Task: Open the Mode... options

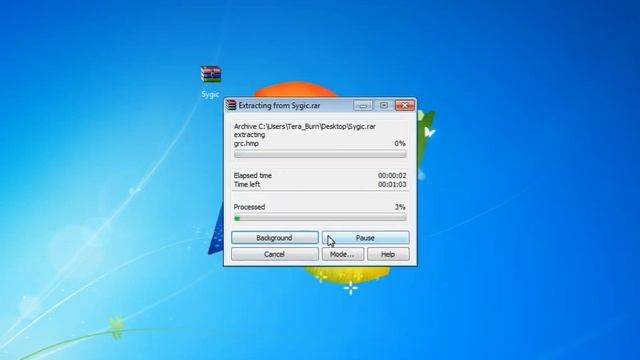Action: click(342, 254)
